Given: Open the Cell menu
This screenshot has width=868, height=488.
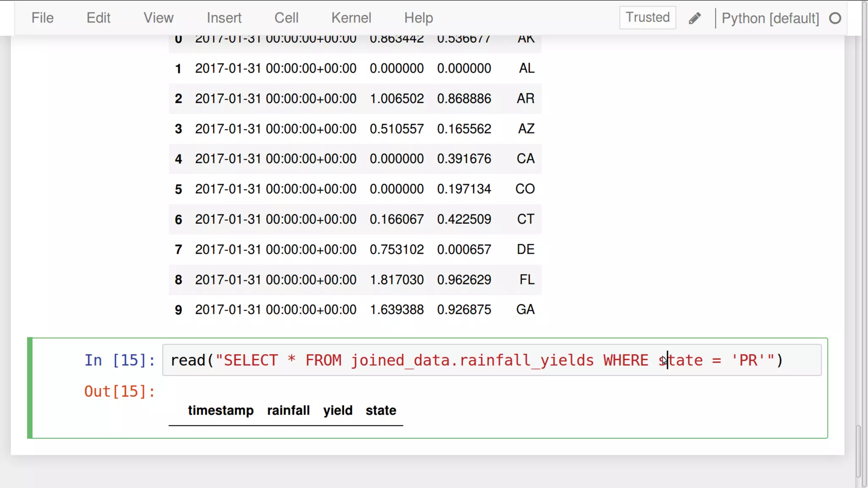Looking at the screenshot, I should click(x=286, y=18).
